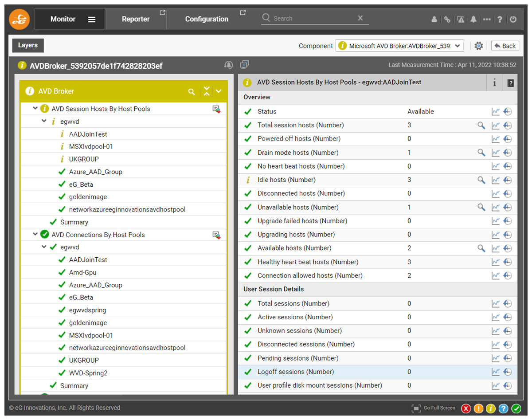
Task: Open the question mark help icon in top bar
Action: pos(500,20)
